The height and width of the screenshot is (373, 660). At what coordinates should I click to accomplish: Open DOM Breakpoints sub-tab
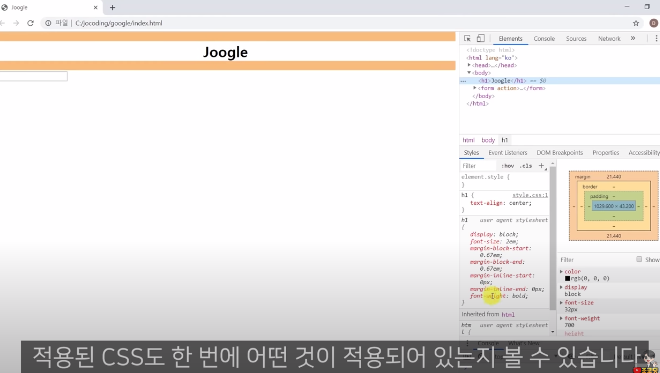[x=560, y=152]
